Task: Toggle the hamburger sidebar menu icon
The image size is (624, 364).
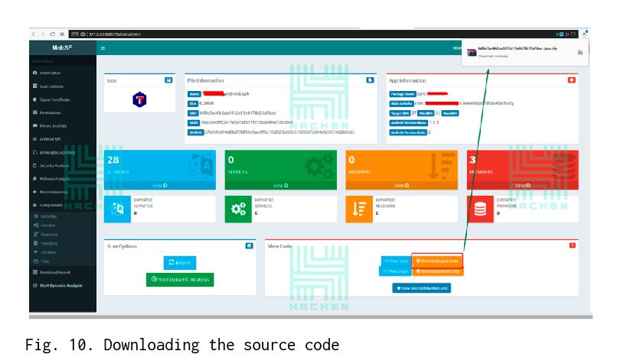Action: tap(103, 48)
